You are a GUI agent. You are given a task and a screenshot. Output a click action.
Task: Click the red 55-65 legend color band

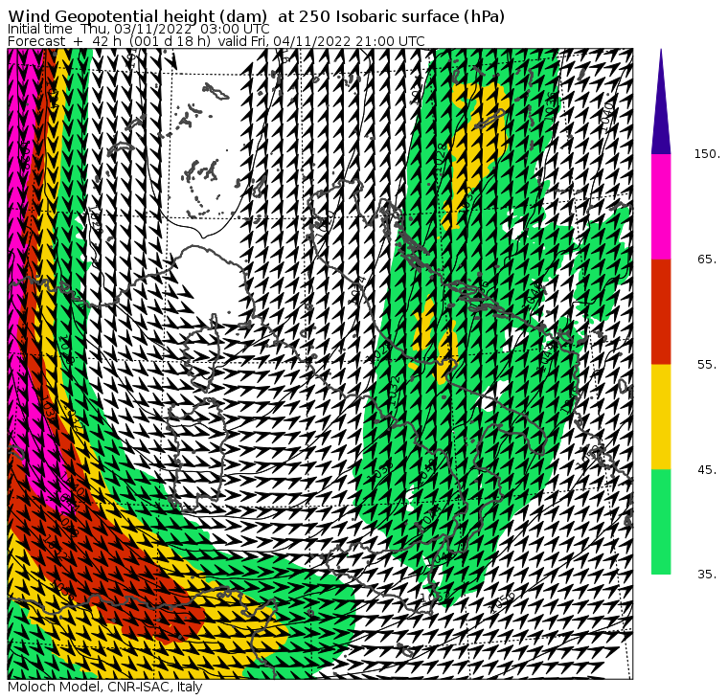[x=661, y=311]
